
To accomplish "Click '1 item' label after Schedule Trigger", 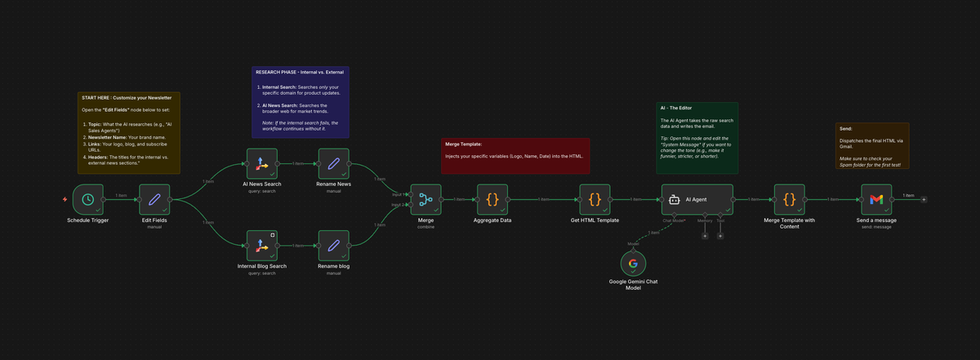I will (121, 196).
